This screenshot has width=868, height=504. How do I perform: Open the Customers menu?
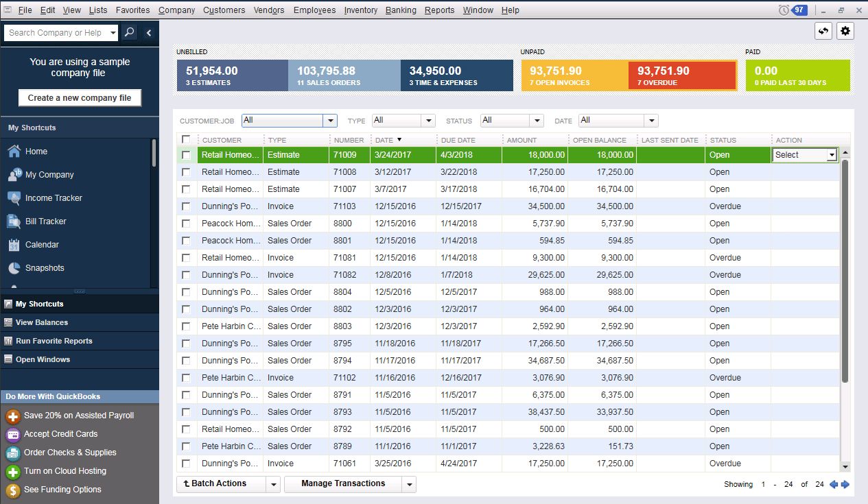coord(224,10)
